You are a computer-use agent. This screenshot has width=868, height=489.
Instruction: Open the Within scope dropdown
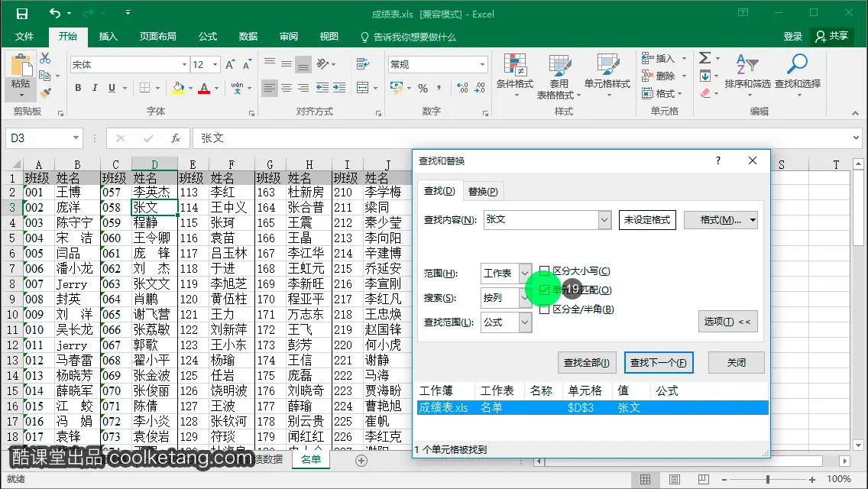pyautogui.click(x=525, y=273)
